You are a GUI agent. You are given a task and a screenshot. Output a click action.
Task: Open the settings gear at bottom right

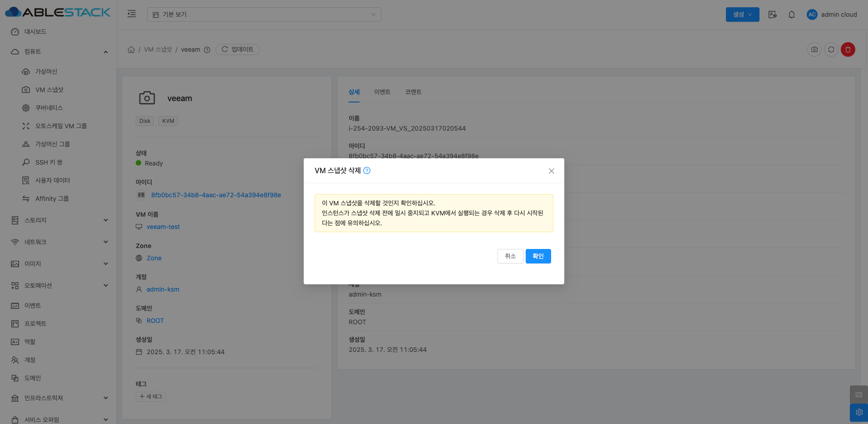[858, 412]
